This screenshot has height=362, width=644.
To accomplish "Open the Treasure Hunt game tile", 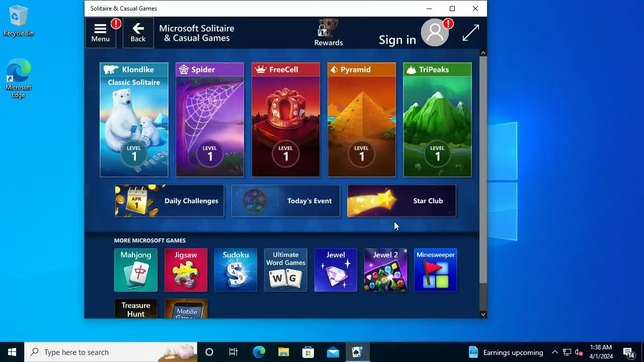I will (x=136, y=309).
